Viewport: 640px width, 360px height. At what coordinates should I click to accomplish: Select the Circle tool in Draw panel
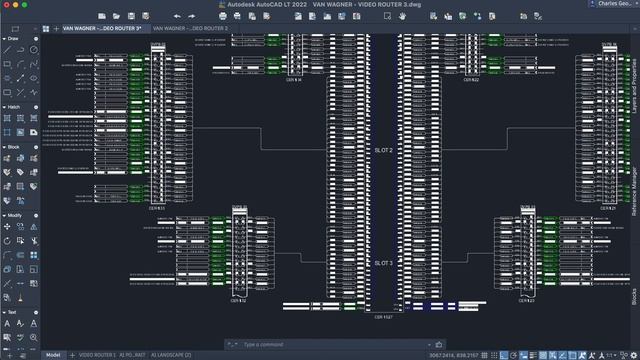(33, 50)
